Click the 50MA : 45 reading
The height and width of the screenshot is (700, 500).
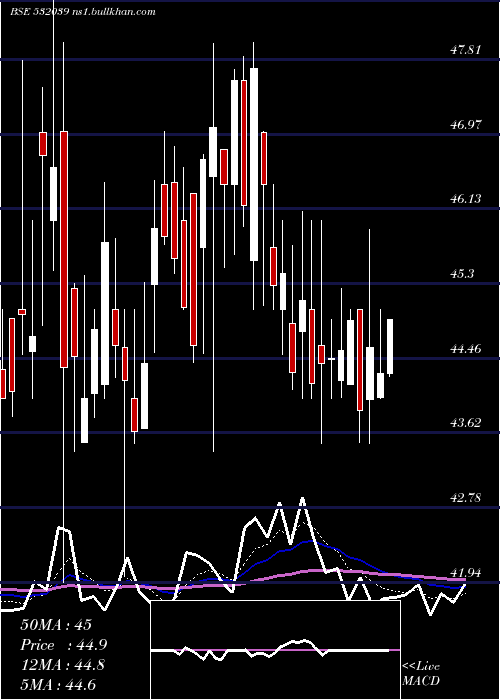(56, 625)
